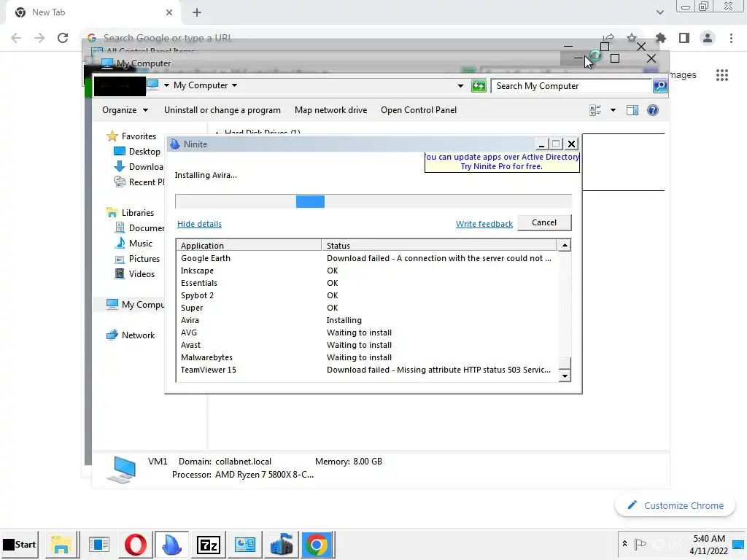Image resolution: width=747 pixels, height=560 pixels.
Task: Click the Ninite taskbar icon
Action: [171, 545]
